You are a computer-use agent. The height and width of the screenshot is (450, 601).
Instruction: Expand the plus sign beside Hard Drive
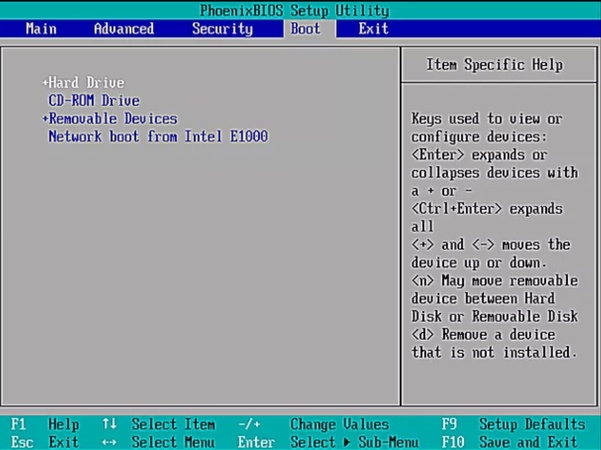(45, 82)
